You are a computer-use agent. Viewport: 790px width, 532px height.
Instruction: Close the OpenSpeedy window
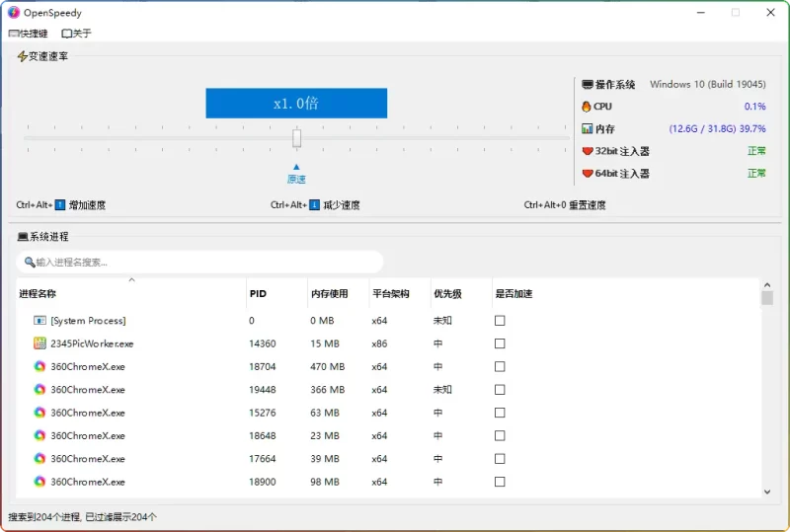(770, 13)
